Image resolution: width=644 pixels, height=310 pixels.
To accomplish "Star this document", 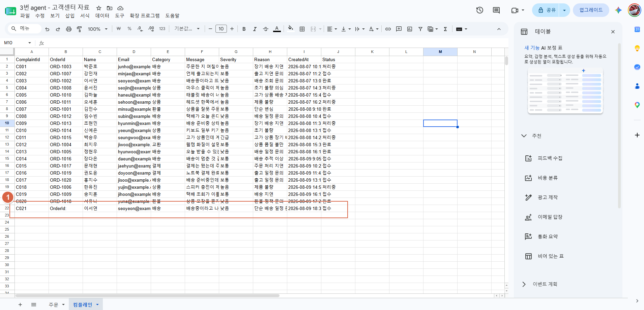I will [99, 8].
